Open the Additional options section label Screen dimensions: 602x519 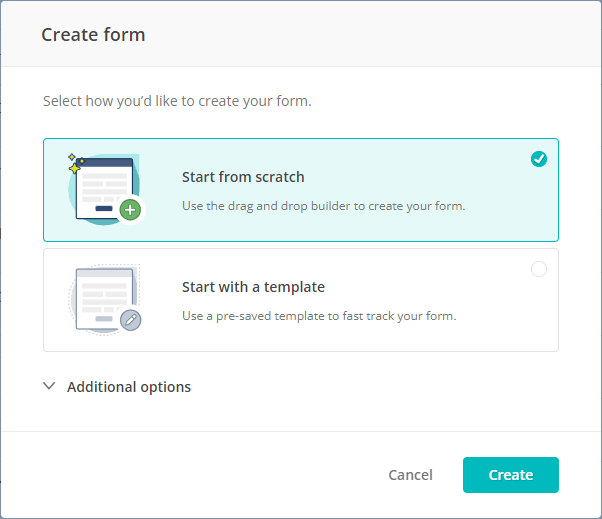(x=129, y=387)
